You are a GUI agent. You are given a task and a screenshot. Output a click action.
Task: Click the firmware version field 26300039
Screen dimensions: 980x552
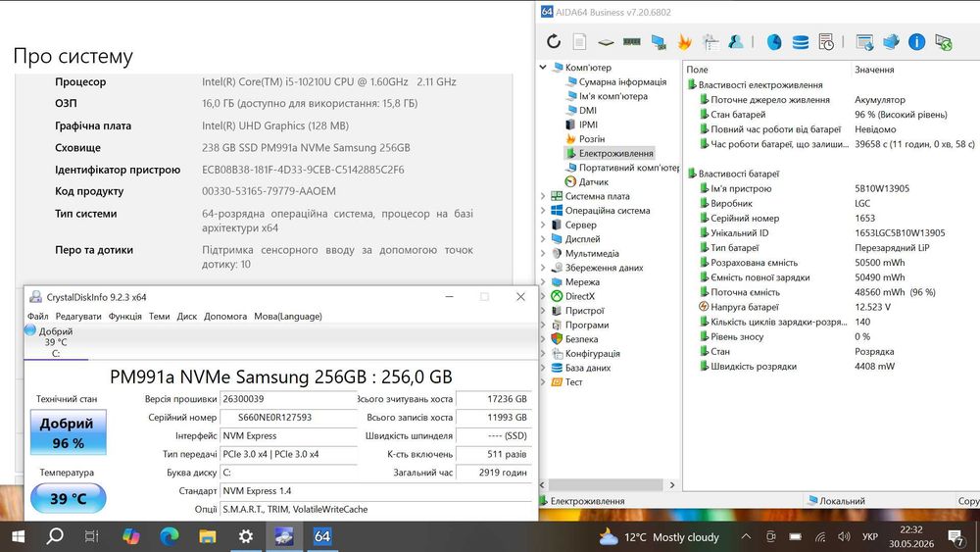(288, 399)
